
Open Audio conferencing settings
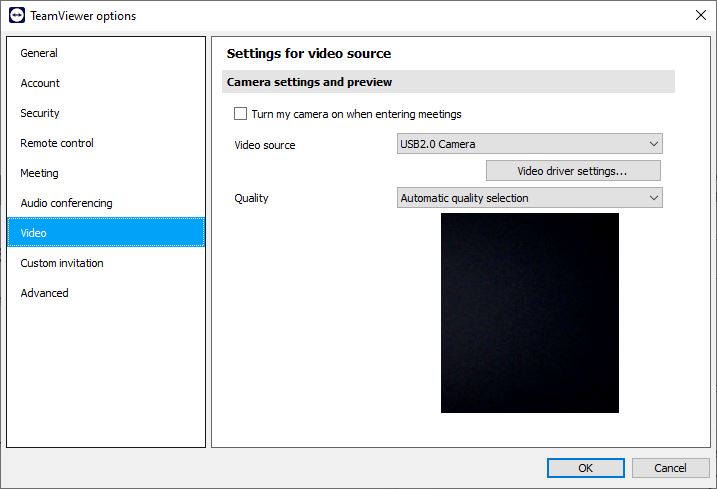106,203
